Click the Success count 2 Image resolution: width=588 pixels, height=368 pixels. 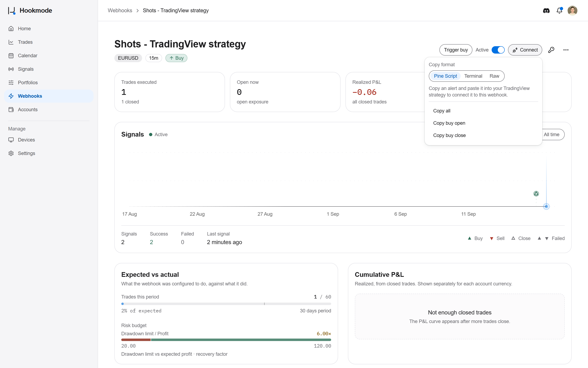coord(151,242)
